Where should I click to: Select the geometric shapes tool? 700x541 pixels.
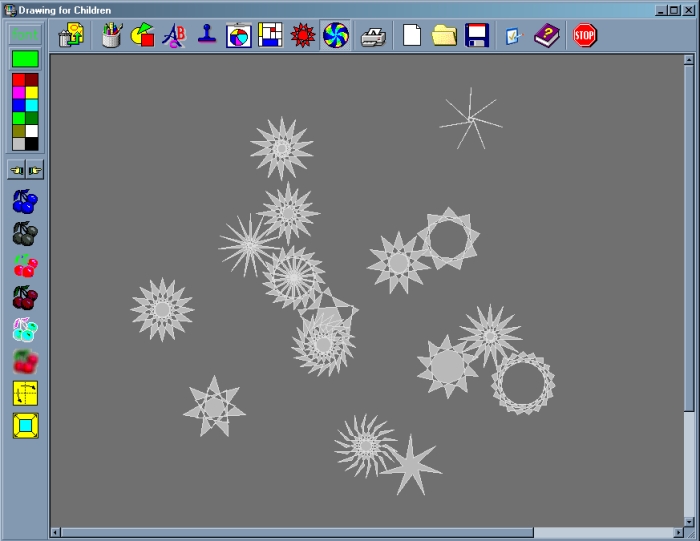[x=143, y=36]
